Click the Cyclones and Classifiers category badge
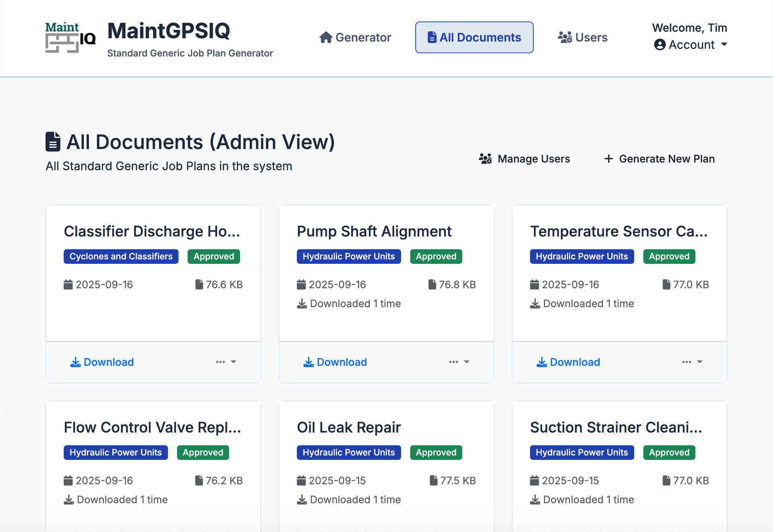 (121, 257)
